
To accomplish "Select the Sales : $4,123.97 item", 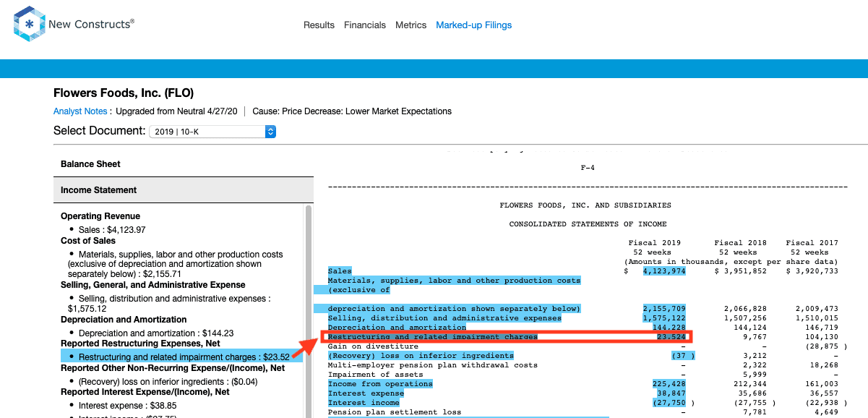I will tap(112, 230).
